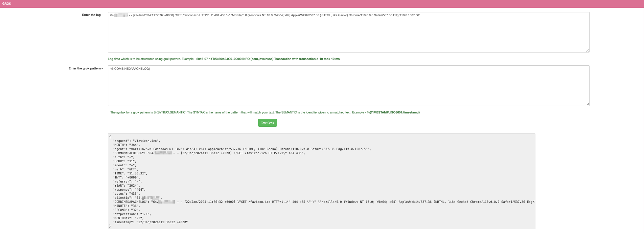Click the "MONTH": "Jan" output line
This screenshot has height=233, width=644.
tap(126, 145)
